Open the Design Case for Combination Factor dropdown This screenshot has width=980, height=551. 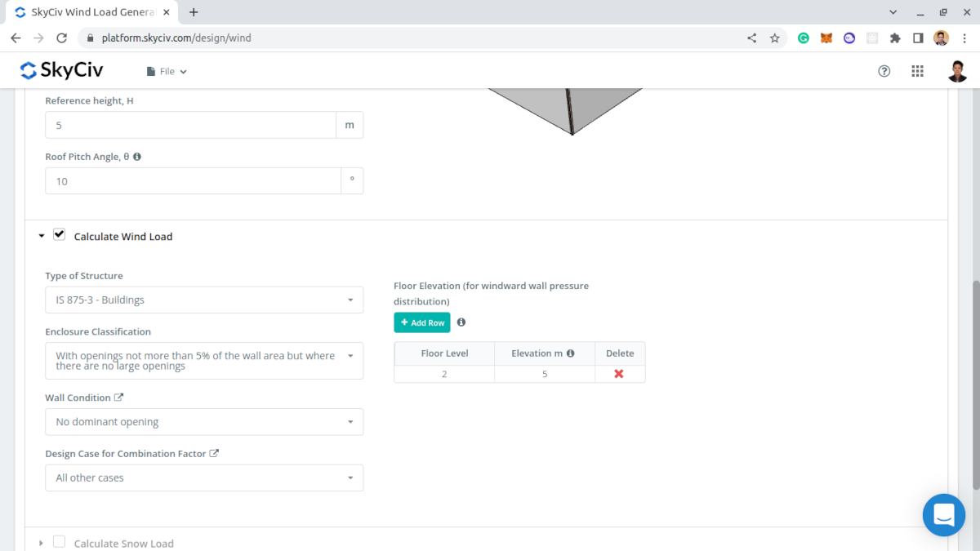pyautogui.click(x=204, y=478)
